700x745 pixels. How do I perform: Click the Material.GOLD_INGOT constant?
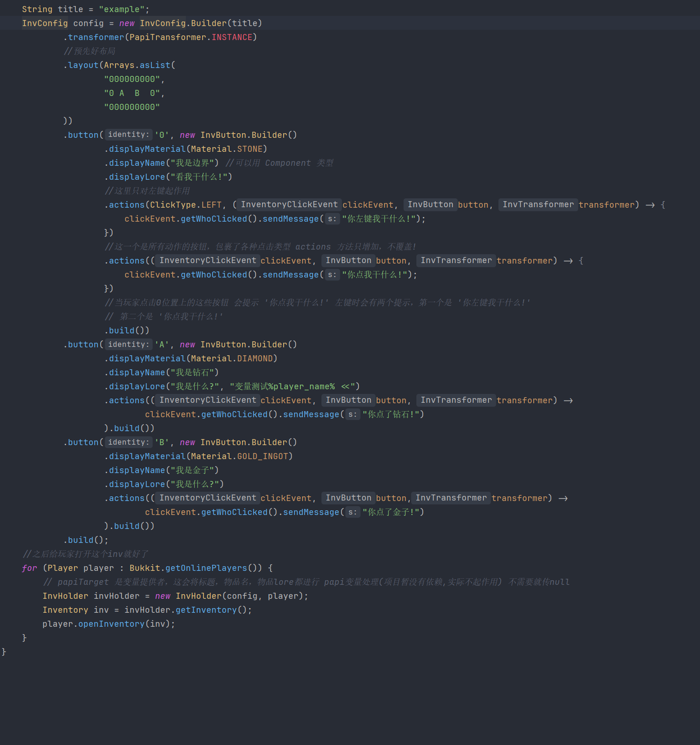tap(264, 456)
